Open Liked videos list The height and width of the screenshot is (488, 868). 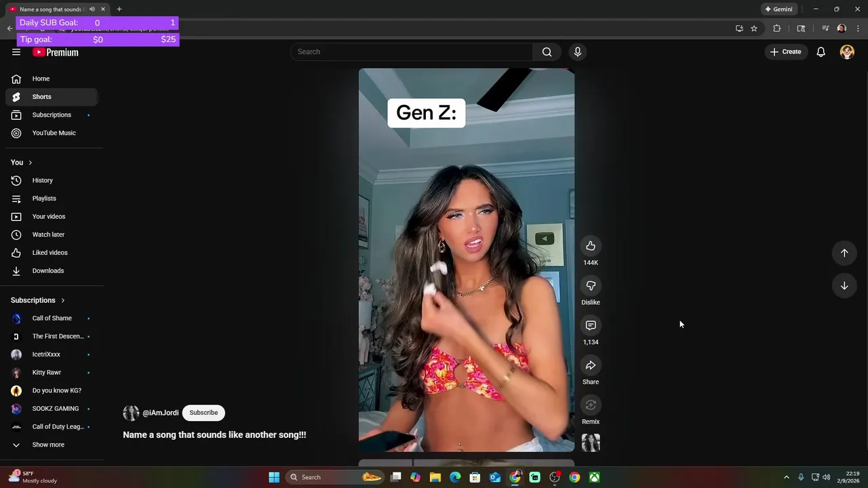point(52,253)
